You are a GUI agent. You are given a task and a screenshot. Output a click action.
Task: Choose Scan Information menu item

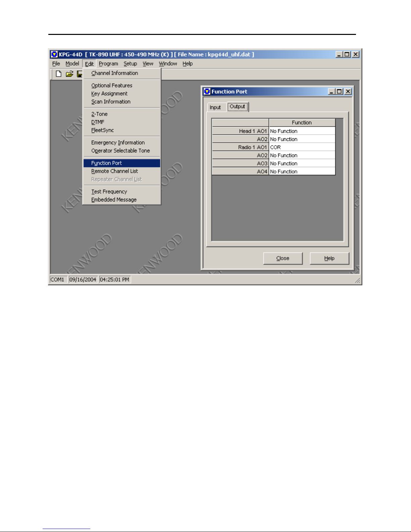coord(122,102)
